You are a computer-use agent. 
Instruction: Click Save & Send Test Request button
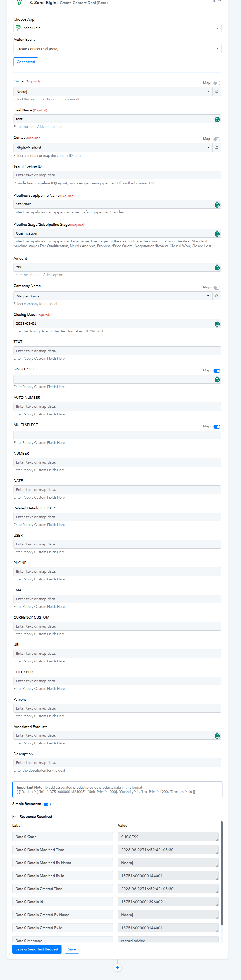37,949
